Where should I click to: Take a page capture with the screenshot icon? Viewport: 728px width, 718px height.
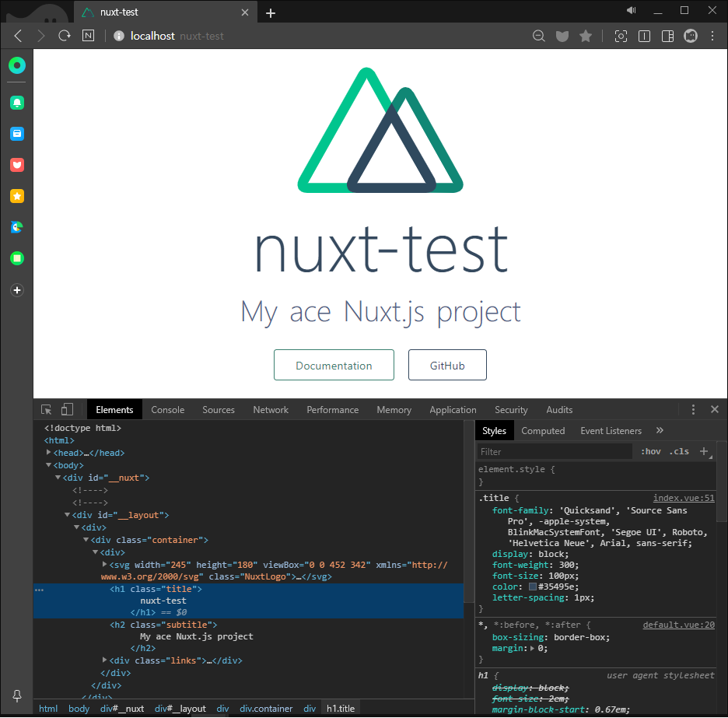click(621, 36)
